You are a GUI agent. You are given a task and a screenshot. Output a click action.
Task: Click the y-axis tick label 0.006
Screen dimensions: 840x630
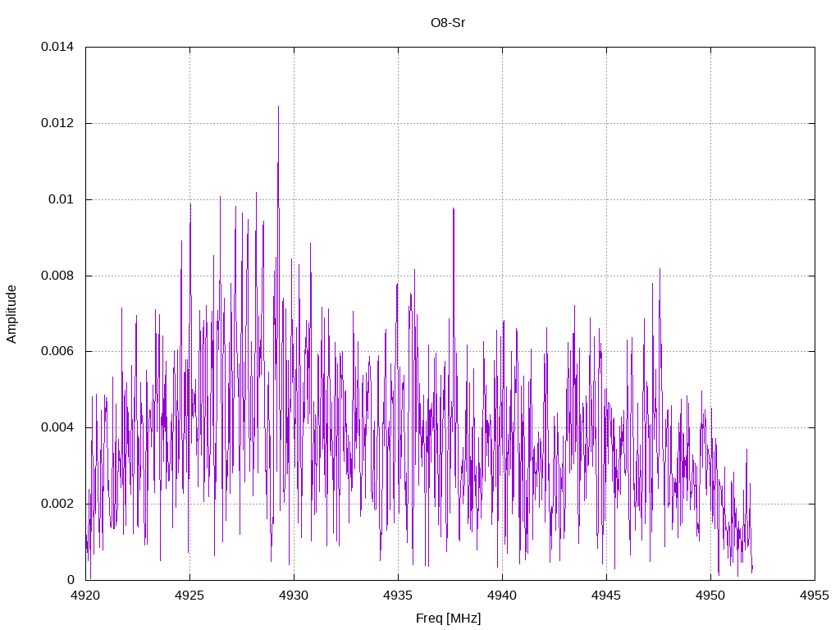pyautogui.click(x=57, y=351)
